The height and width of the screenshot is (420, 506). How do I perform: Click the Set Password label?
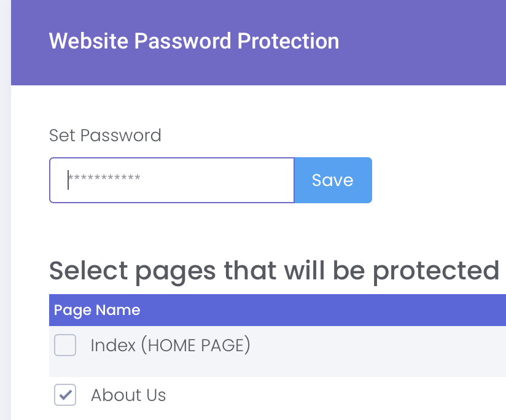(105, 135)
